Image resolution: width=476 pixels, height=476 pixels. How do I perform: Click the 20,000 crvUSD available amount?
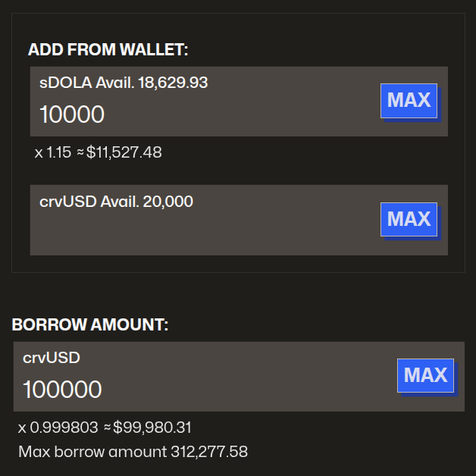tap(173, 202)
